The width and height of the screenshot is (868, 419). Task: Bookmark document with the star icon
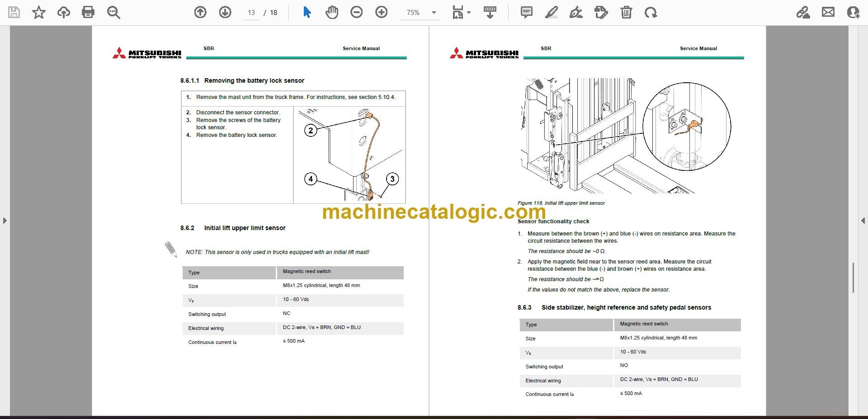(39, 12)
